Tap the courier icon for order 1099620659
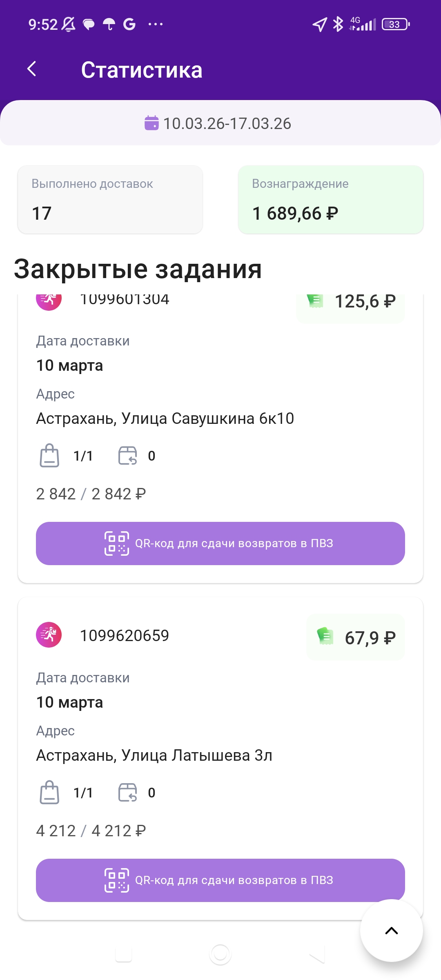 coord(49,635)
